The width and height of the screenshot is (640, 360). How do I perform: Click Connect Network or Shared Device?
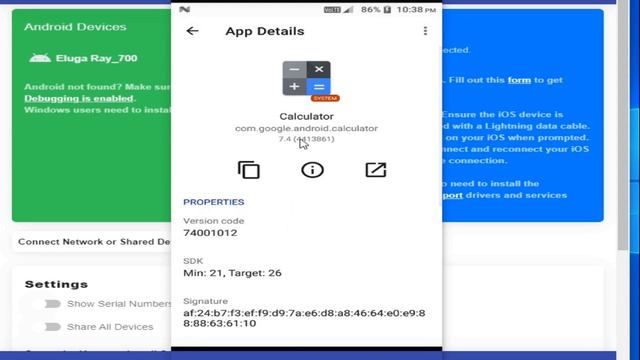(94, 242)
